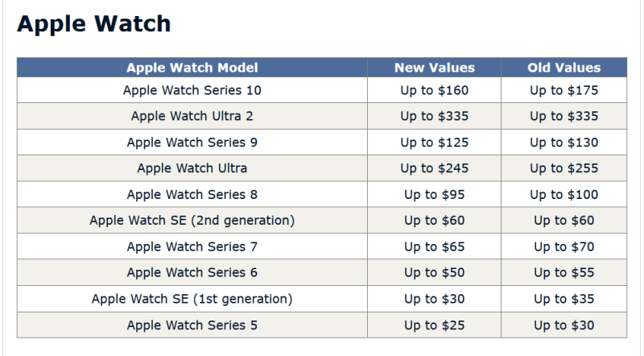Viewport: 644px width, 356px height.
Task: Click the Apple Watch Series 9 cell
Action: click(192, 143)
